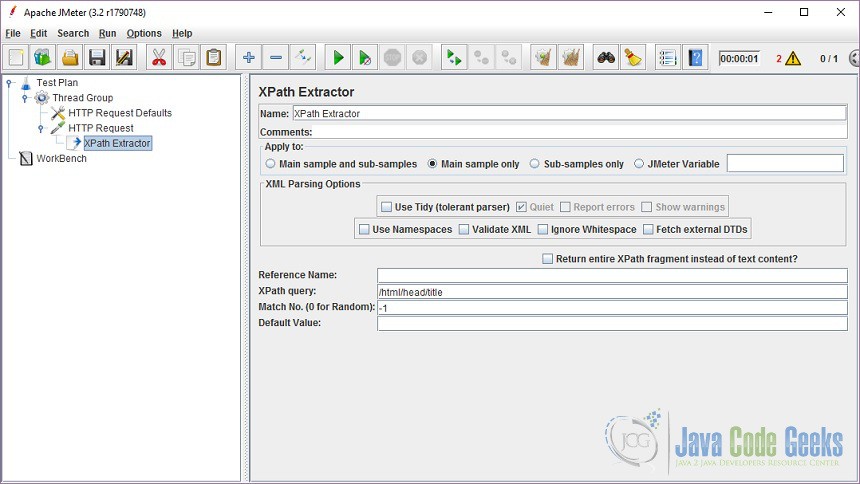
Task: Click the Match No. field
Action: click(x=612, y=307)
